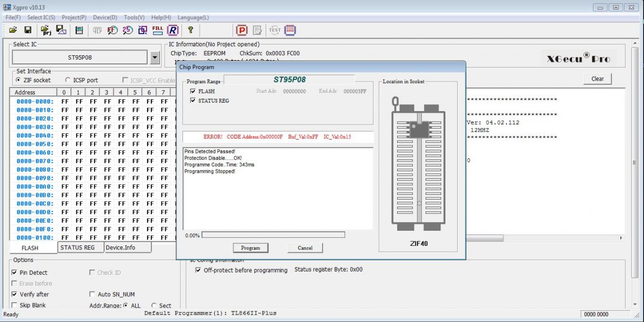Toggle the STATUS REG checkbox in Chip Program
The width and height of the screenshot is (644, 322).
(x=193, y=100)
